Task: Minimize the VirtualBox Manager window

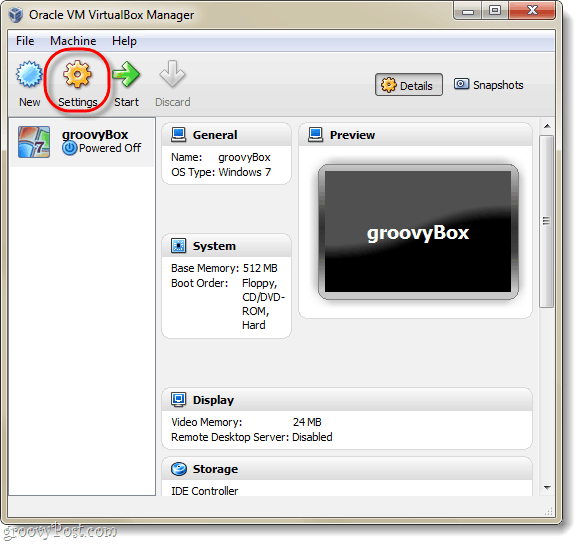Action: tap(468, 11)
